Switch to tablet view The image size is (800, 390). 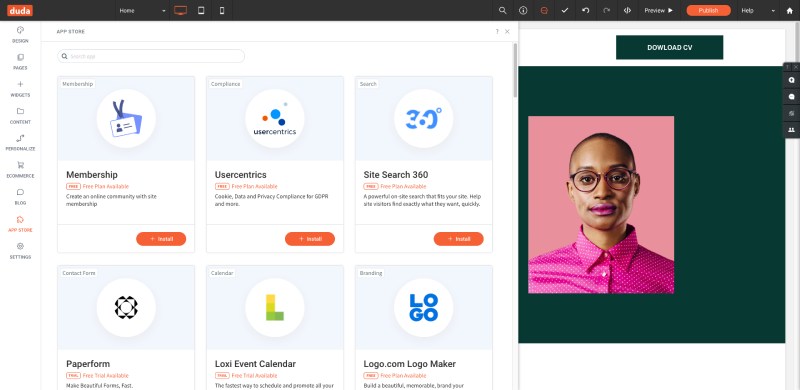[201, 10]
